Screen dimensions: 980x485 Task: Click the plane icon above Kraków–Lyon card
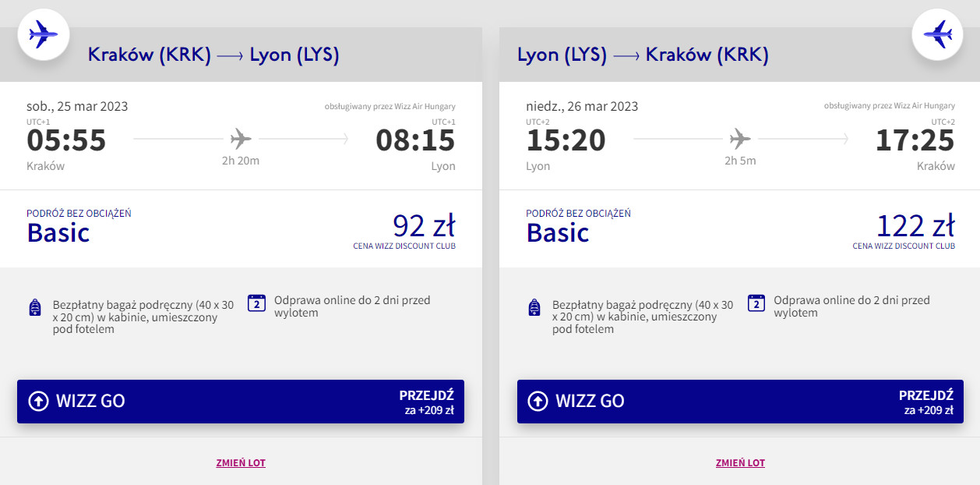[x=44, y=34]
